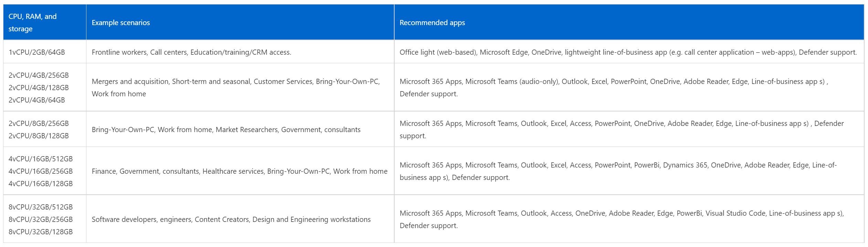This screenshot has width=868, height=247.
Task: Click the 'Frontline workers, Call centers' scenario cell
Action: [x=240, y=52]
